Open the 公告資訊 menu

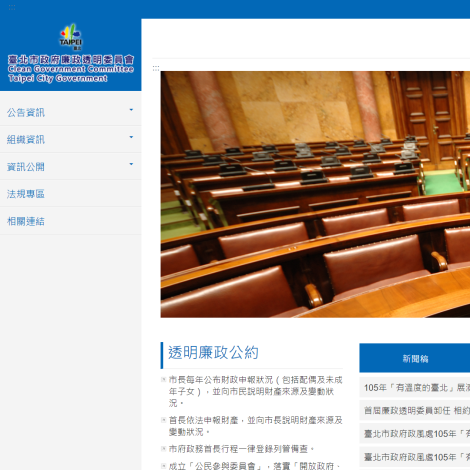tap(26, 112)
